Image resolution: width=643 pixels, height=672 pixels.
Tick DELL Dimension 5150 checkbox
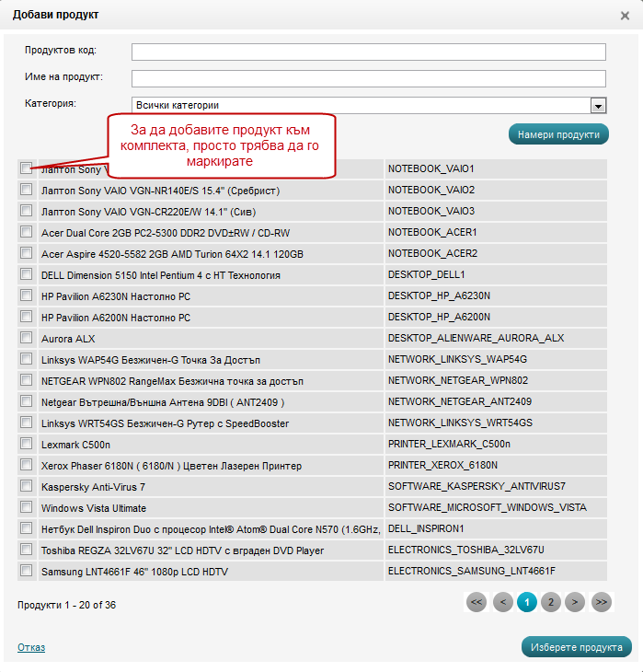tap(26, 274)
